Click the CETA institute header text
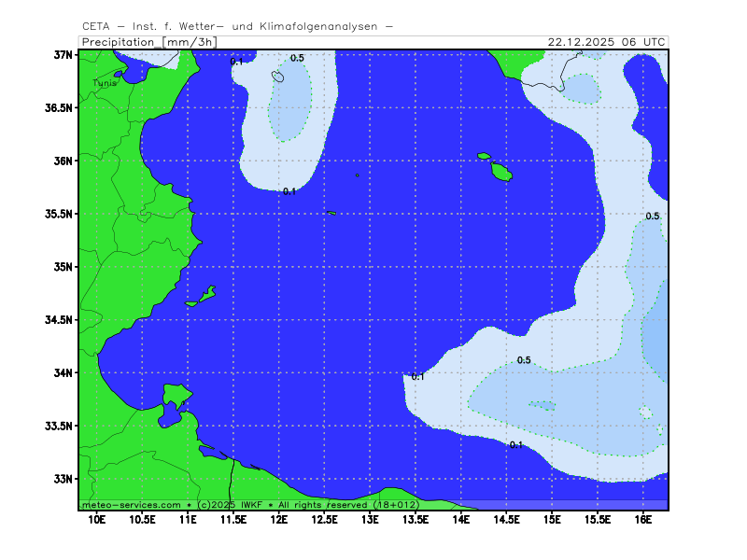 (x=236, y=26)
